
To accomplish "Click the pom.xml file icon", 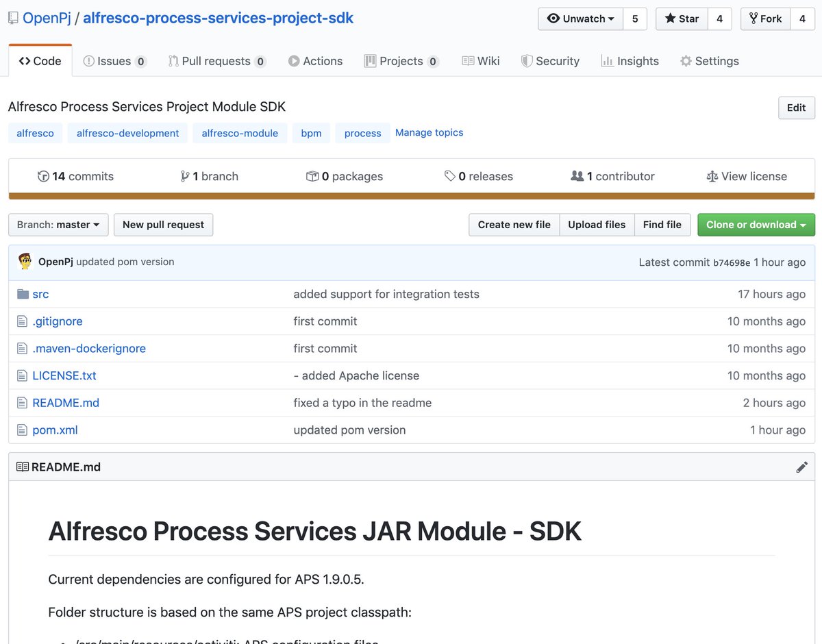I will (22, 430).
